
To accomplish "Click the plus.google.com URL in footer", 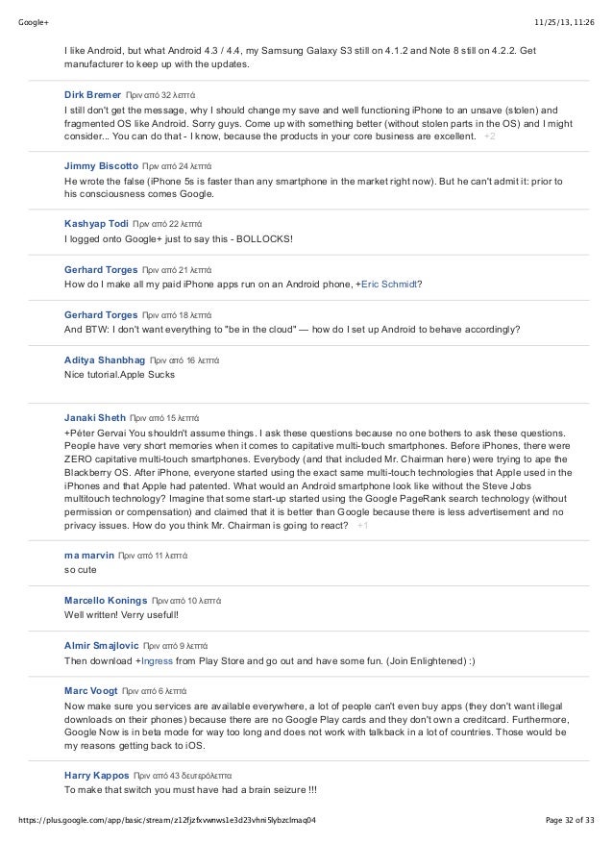I will (167, 820).
